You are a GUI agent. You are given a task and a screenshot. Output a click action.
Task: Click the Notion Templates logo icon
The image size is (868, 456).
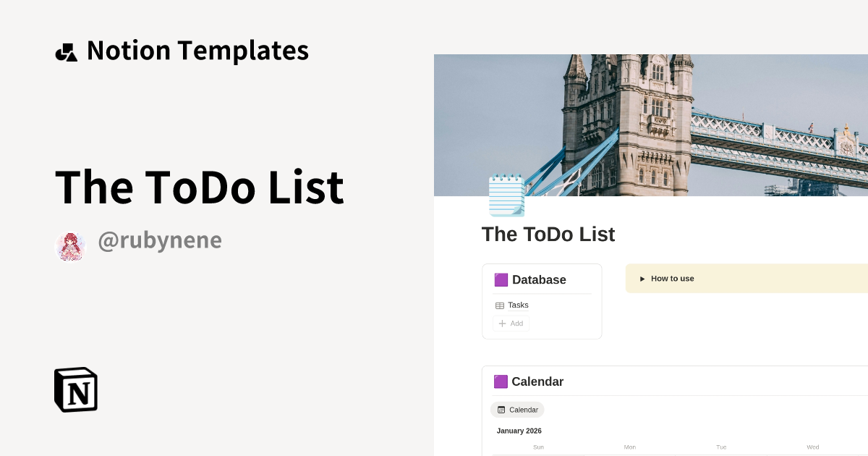point(67,50)
